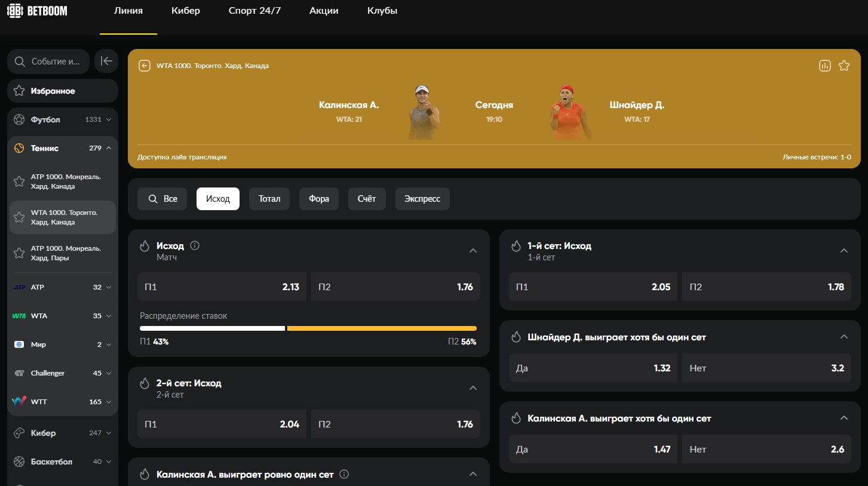The width and height of the screenshot is (868, 486).
Task: Expand the sidebar Кибер 247 chevron
Action: click(109, 433)
